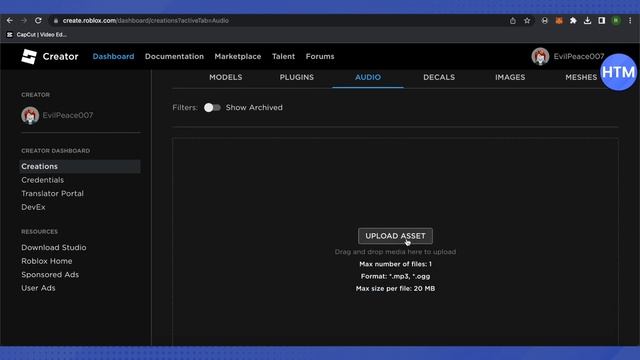Open the Dashboard nav item
Viewport: 640px width, 360px height.
(x=113, y=56)
